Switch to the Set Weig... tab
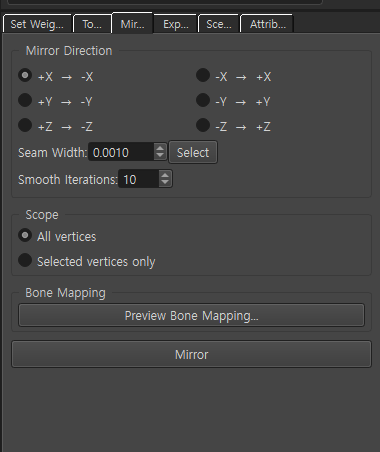This screenshot has width=380, height=452. (x=37, y=24)
